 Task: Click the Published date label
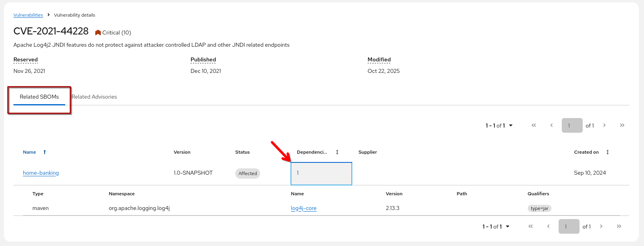pos(203,59)
